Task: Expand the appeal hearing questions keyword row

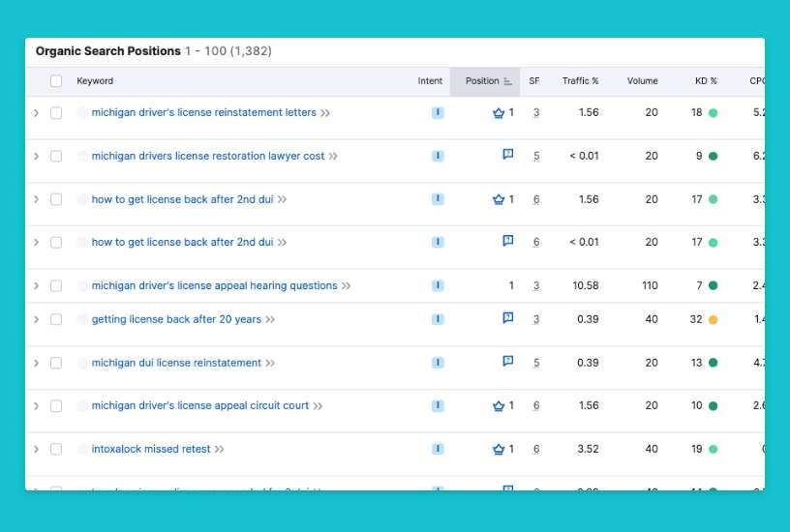Action: click(x=36, y=286)
